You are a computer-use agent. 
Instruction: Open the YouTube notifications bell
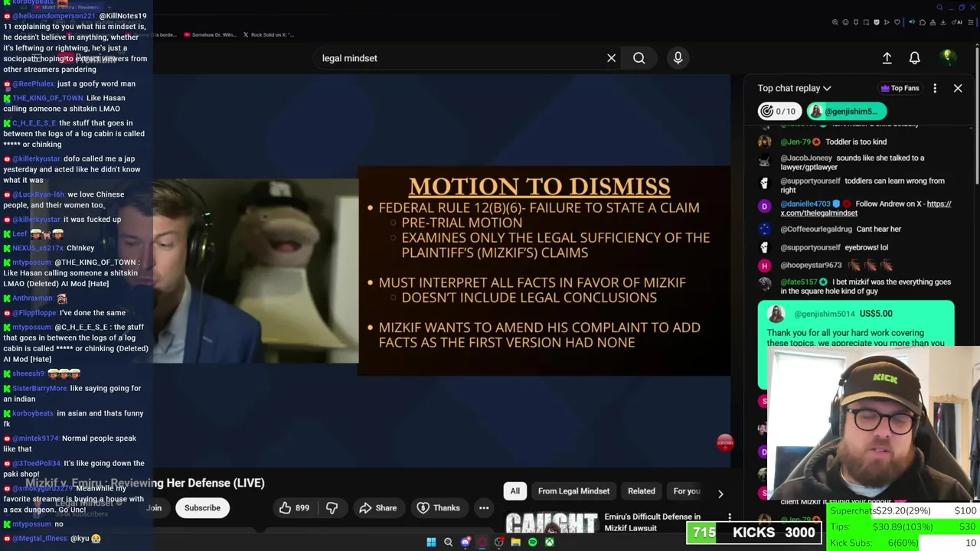[x=914, y=58]
